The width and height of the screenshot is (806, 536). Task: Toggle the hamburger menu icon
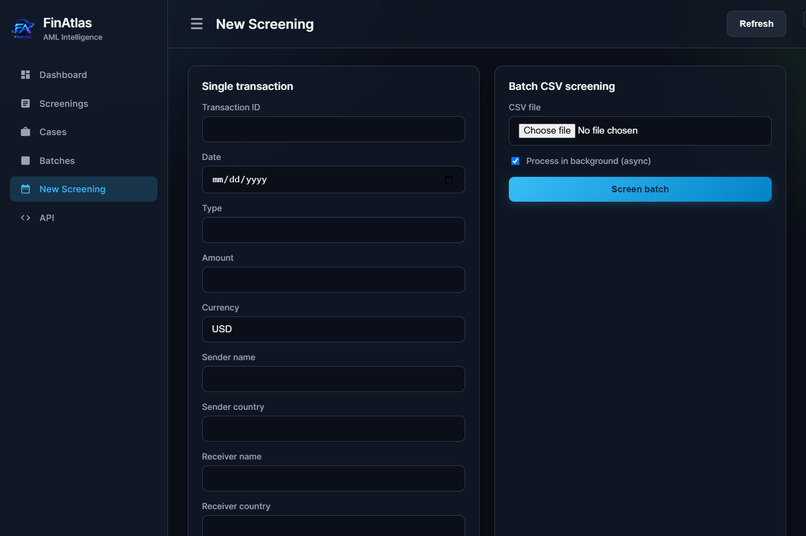pyautogui.click(x=196, y=24)
